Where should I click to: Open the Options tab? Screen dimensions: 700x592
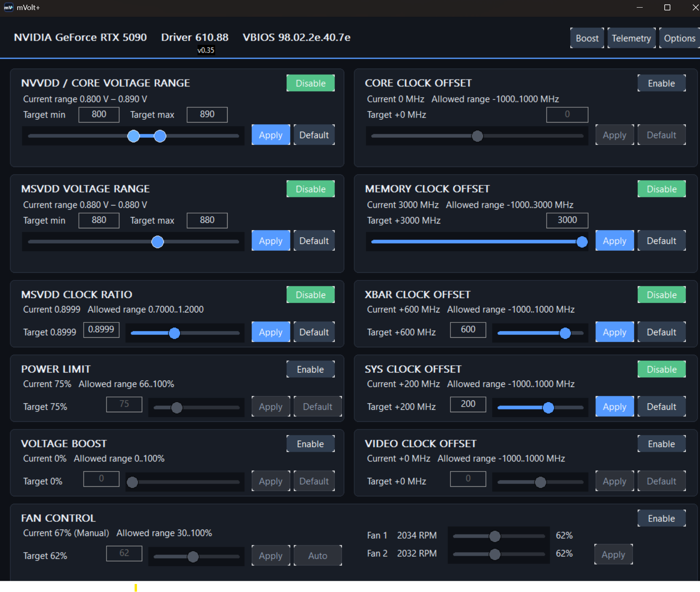(x=680, y=38)
